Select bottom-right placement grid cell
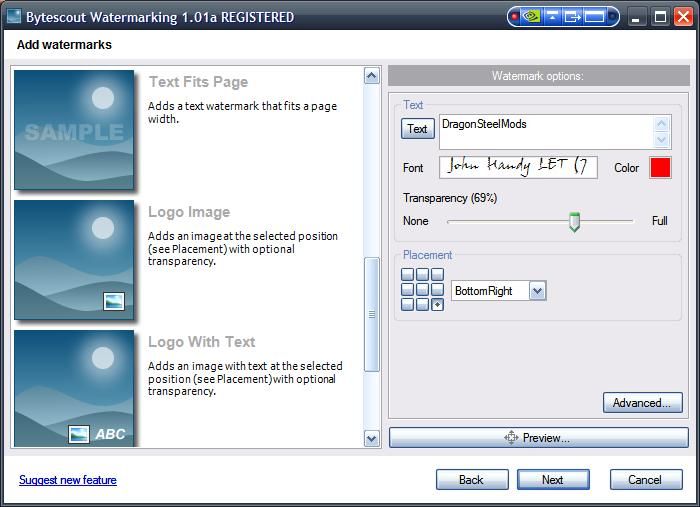Image resolution: width=700 pixels, height=507 pixels. (437, 304)
